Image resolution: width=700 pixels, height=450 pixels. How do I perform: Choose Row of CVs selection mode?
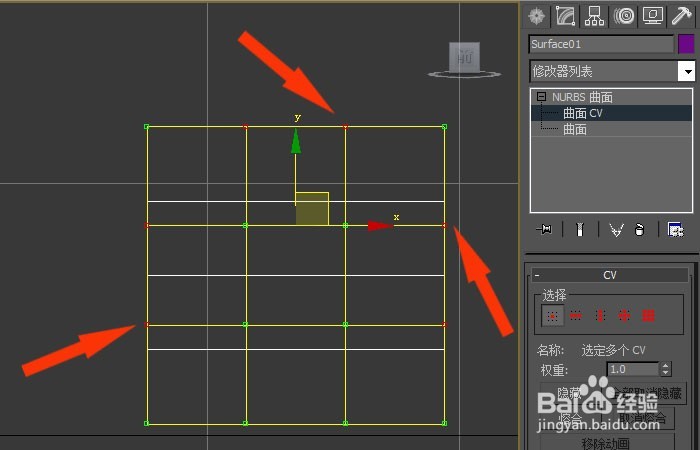[576, 316]
